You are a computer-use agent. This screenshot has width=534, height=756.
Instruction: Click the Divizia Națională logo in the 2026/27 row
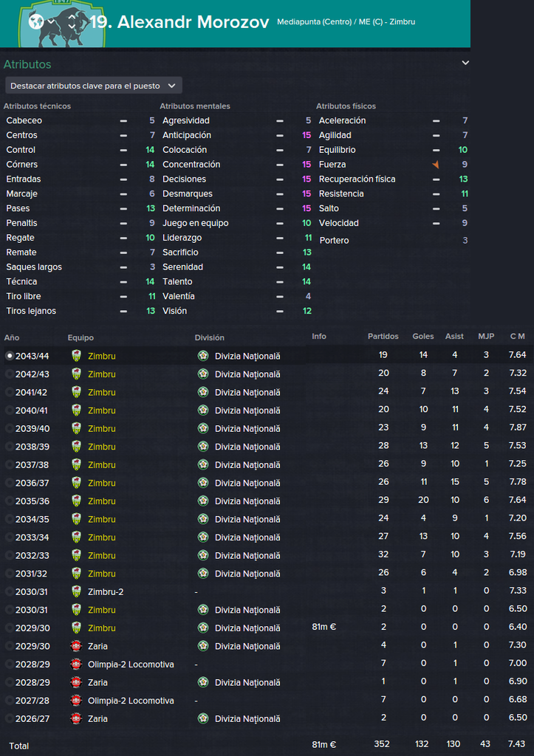coord(203,718)
